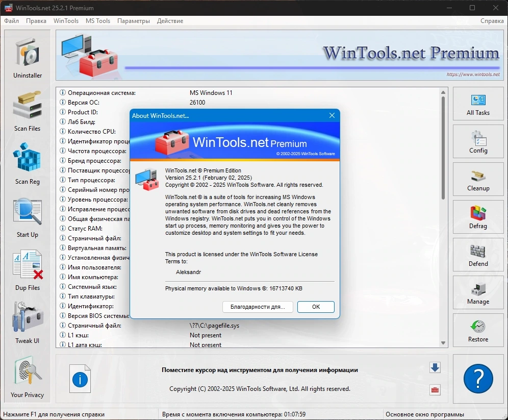Screen dimensions: 508x420
Task: Run the Cleanup tool
Action: pyautogui.click(x=478, y=179)
